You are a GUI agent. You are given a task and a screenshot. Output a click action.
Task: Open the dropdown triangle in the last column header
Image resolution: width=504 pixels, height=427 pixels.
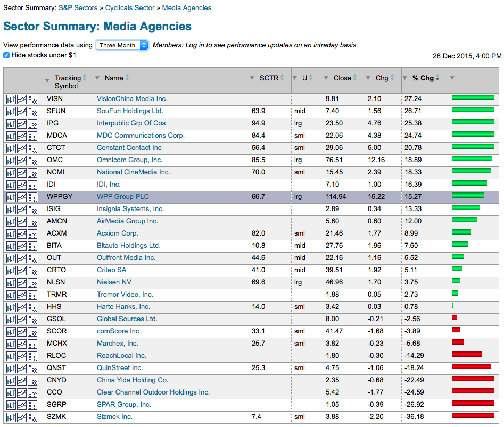point(452,78)
